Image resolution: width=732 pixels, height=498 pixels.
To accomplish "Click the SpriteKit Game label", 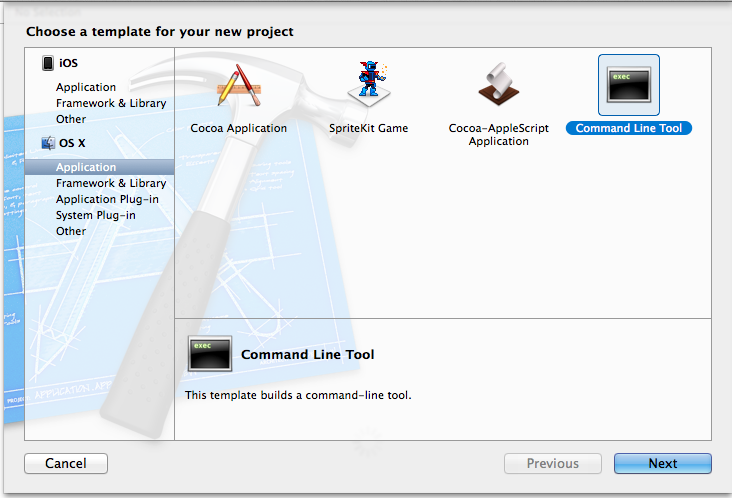I will click(368, 128).
